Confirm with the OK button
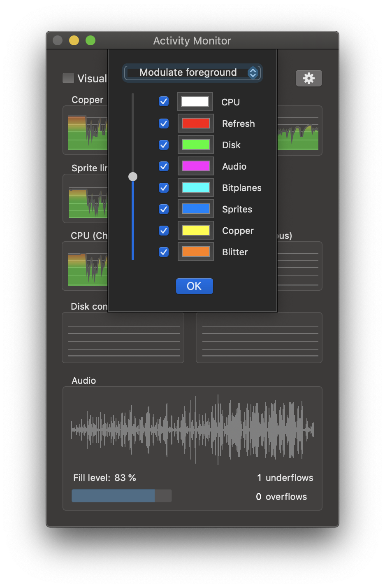Image resolution: width=385 pixels, height=588 pixels. click(x=194, y=286)
